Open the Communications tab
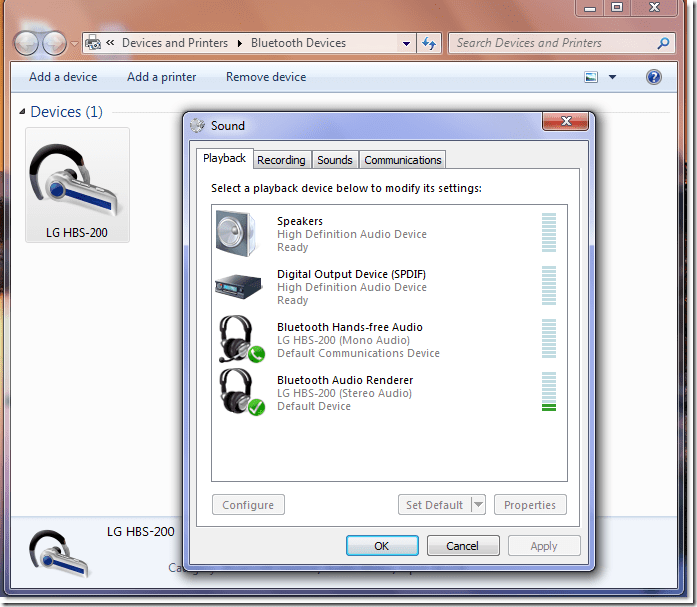The width and height of the screenshot is (697, 607). click(x=402, y=160)
